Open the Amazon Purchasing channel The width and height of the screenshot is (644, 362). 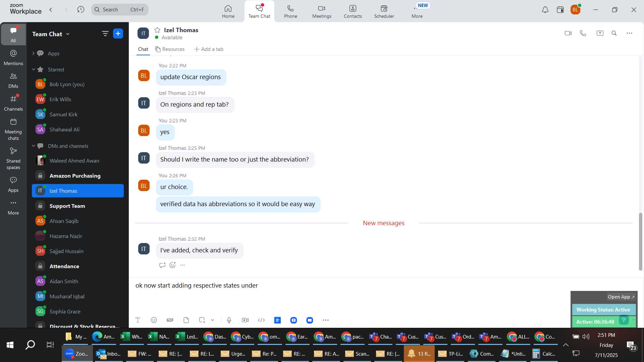pyautogui.click(x=77, y=176)
